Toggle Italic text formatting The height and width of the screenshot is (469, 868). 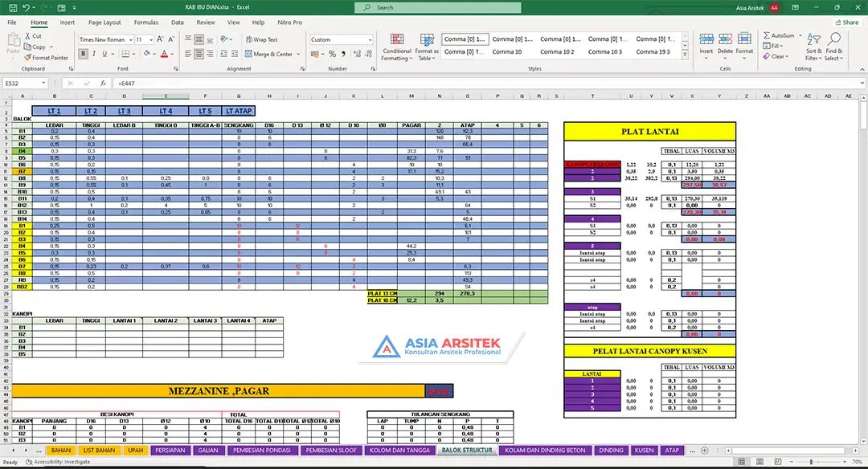pos(94,54)
